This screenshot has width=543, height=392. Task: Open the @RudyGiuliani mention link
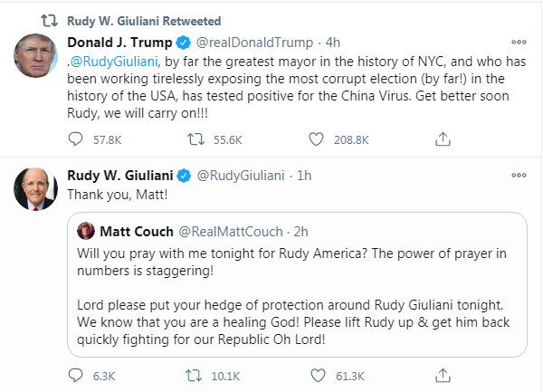click(x=115, y=62)
